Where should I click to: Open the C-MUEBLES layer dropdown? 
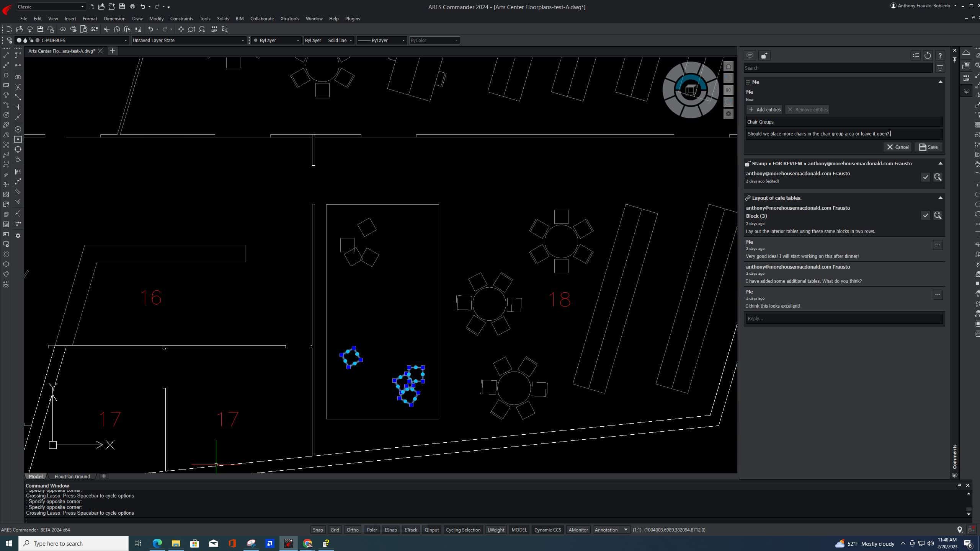126,41
